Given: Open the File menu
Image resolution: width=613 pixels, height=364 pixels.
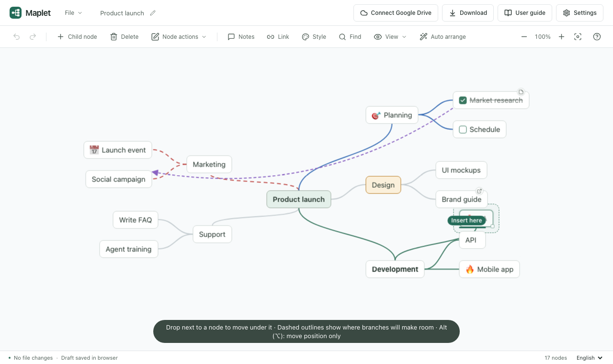Looking at the screenshot, I should pos(74,13).
